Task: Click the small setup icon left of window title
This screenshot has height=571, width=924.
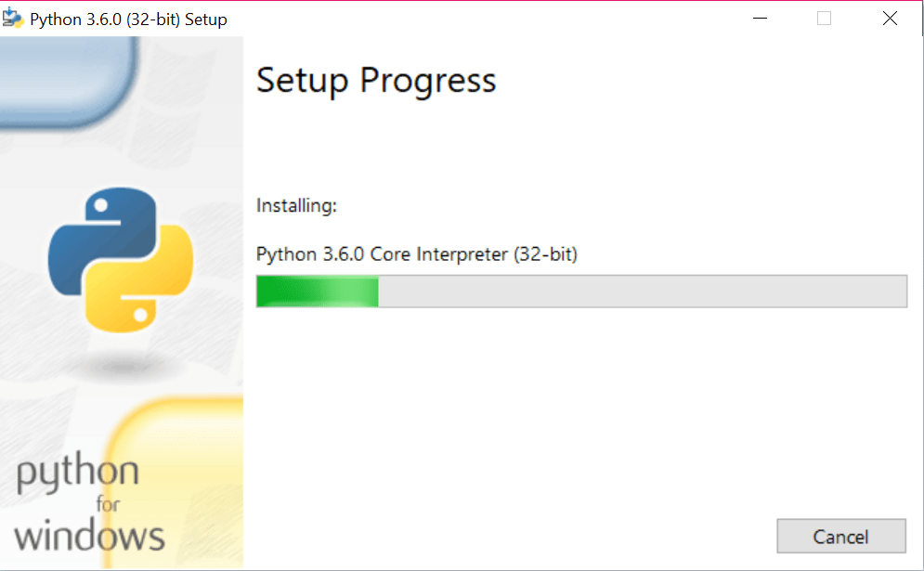Action: pyautogui.click(x=14, y=17)
